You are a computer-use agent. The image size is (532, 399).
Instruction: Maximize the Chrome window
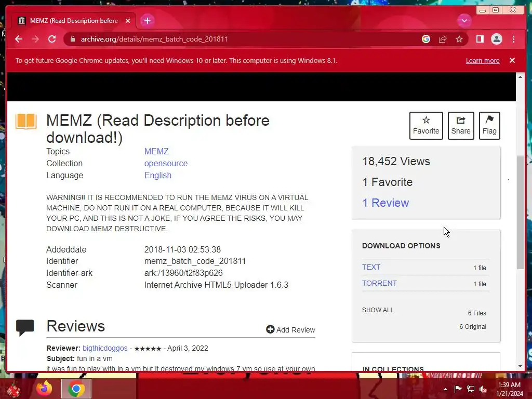click(495, 10)
